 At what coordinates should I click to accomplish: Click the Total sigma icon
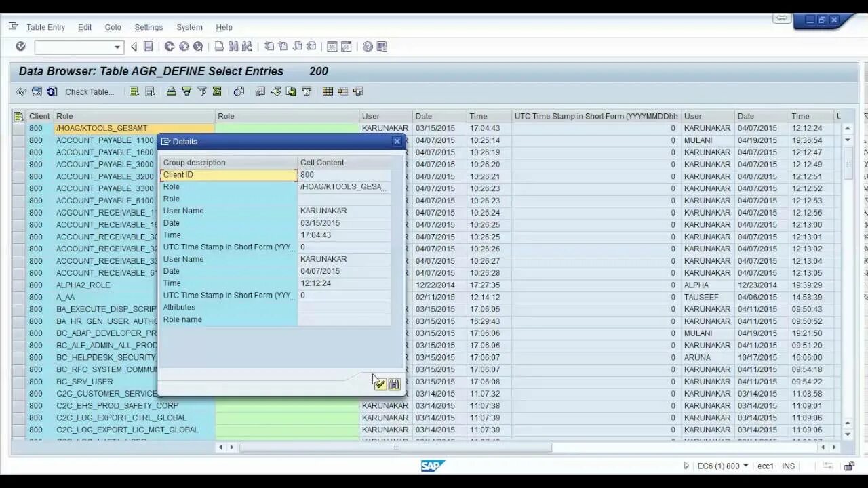point(217,91)
